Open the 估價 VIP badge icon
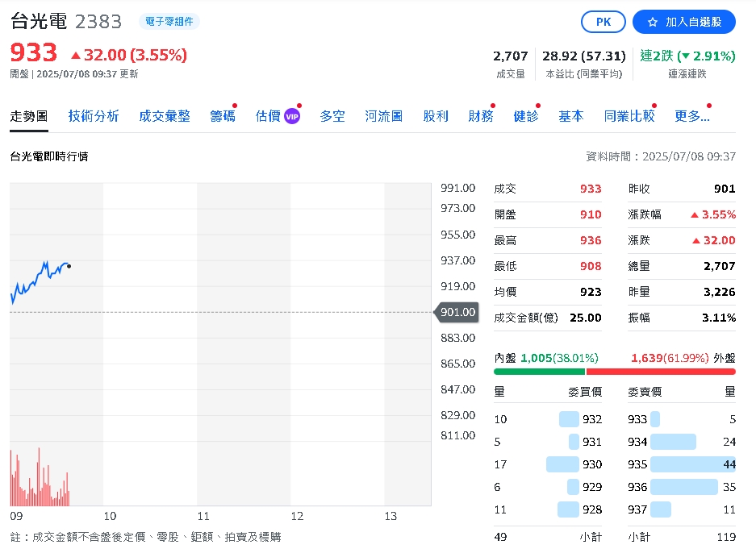This screenshot has width=756, height=553. click(290, 116)
